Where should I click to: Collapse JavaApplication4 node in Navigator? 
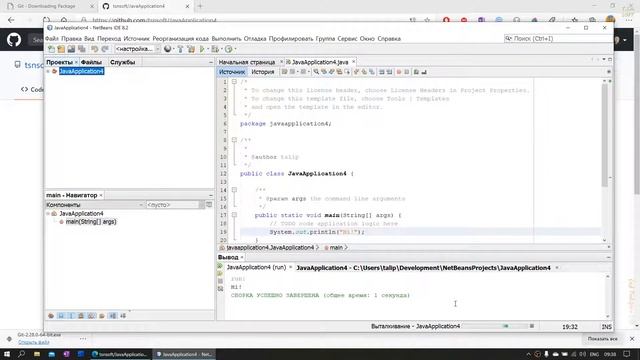tap(48, 213)
